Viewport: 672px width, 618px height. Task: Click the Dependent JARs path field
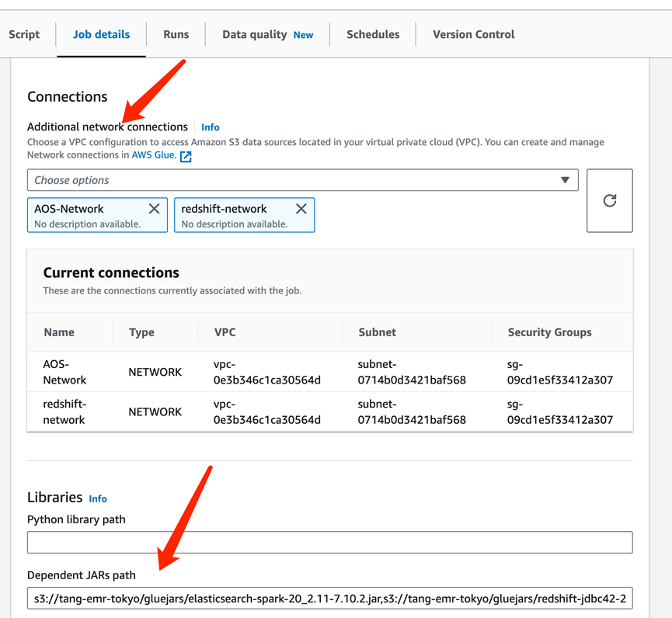point(329,598)
